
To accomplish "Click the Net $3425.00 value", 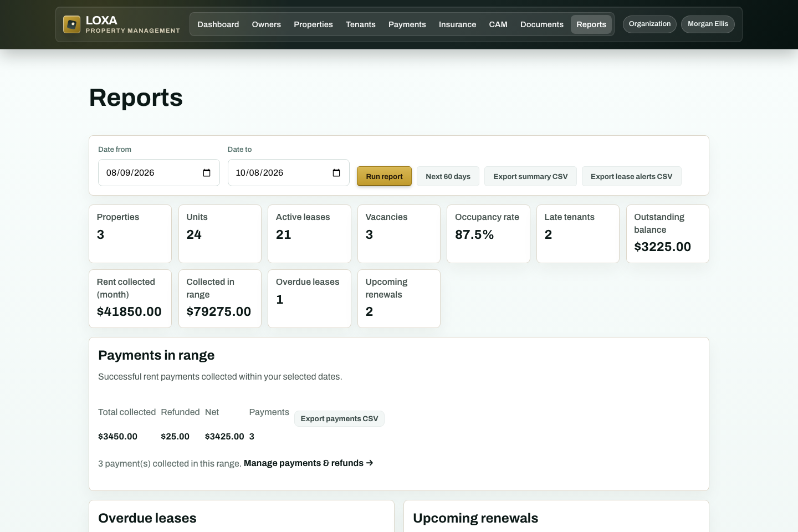I will click(224, 436).
